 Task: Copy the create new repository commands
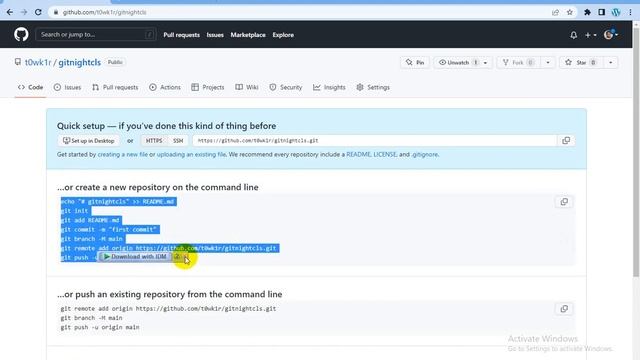click(564, 202)
